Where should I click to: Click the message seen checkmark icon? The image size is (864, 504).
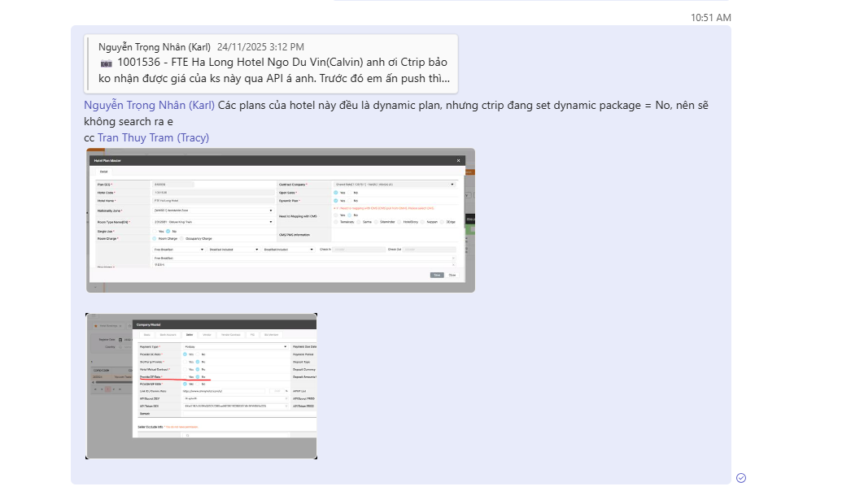(x=741, y=477)
